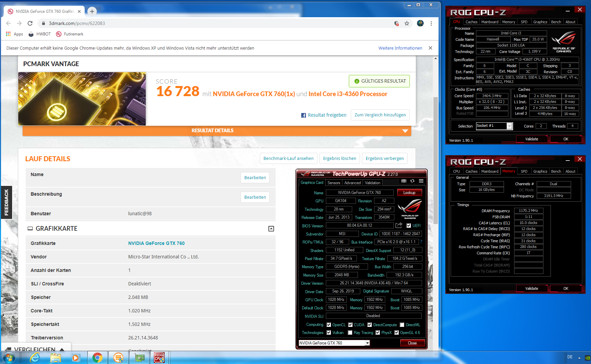Open SPD tab in upper CPU-Z window
The image size is (591, 364).
coord(524,22)
